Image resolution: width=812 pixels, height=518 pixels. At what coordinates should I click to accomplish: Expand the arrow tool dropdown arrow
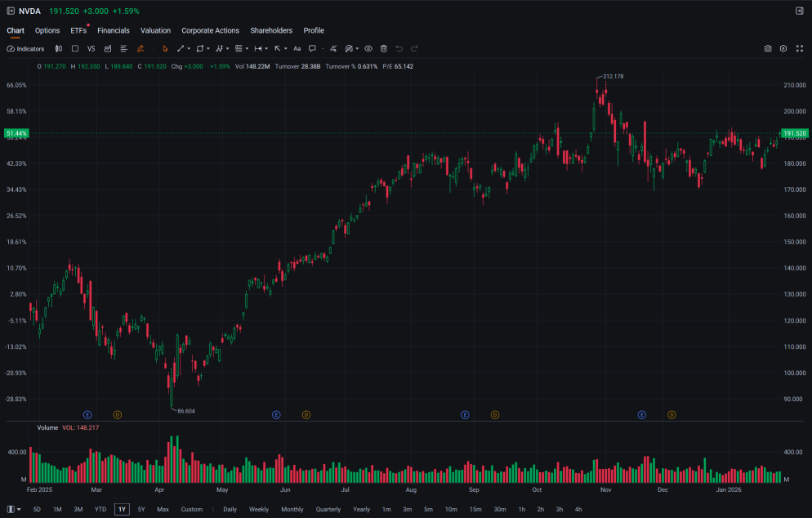click(x=285, y=49)
